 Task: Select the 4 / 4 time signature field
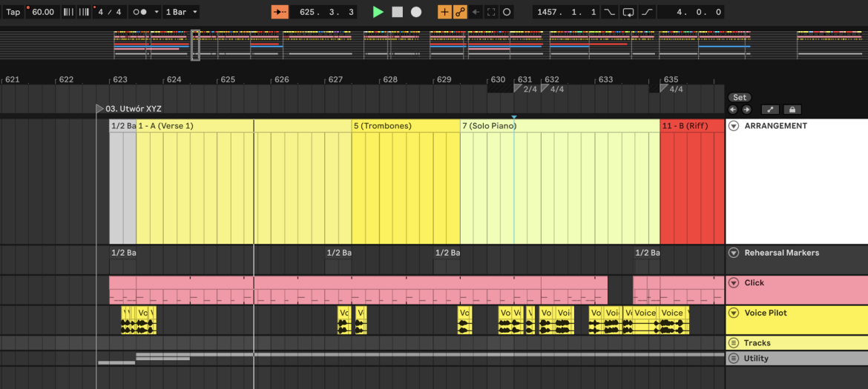point(109,12)
